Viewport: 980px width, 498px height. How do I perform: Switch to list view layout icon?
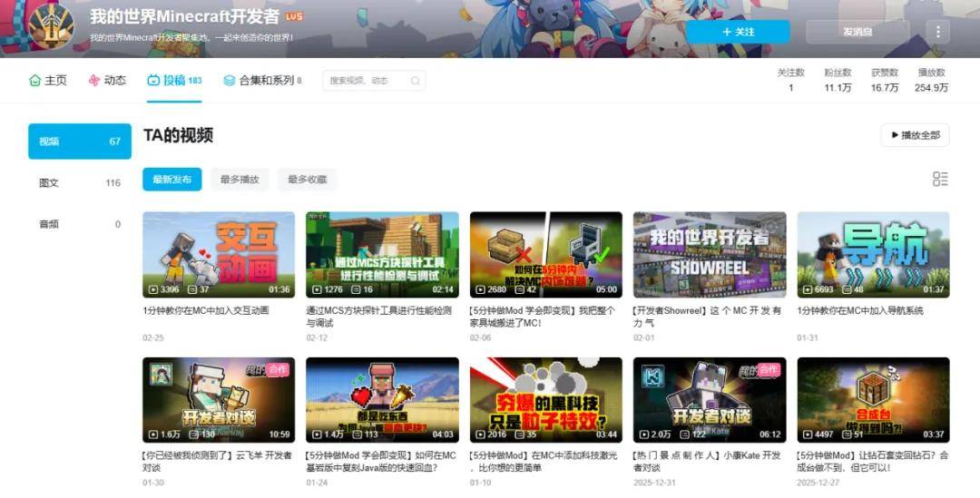tap(940, 180)
